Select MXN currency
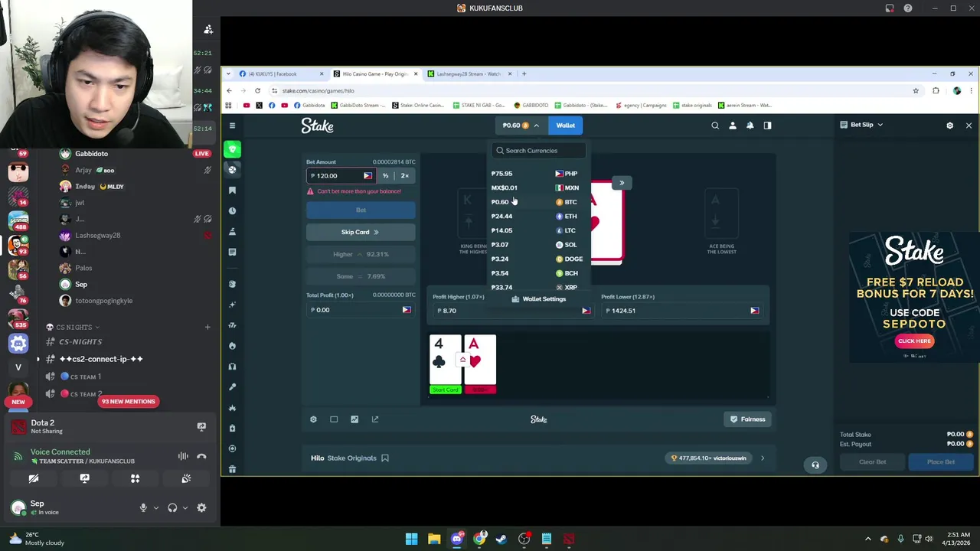The image size is (980, 551). click(x=537, y=187)
